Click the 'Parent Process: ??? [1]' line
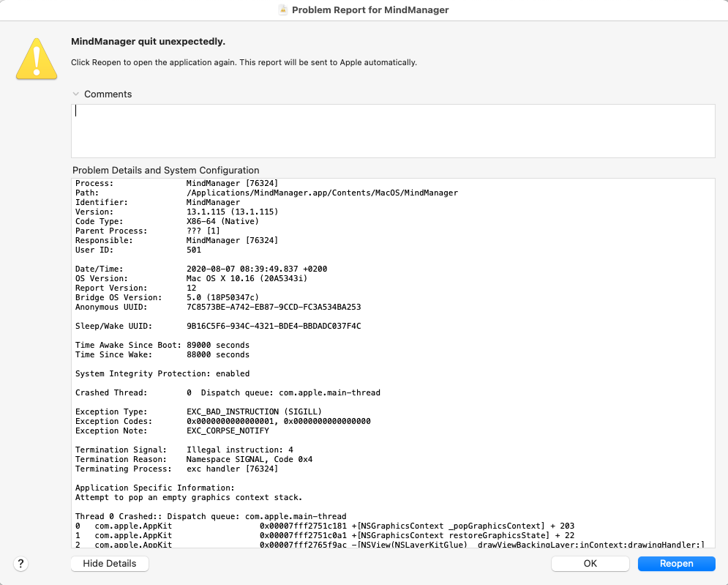This screenshot has height=585, width=728. point(148,231)
